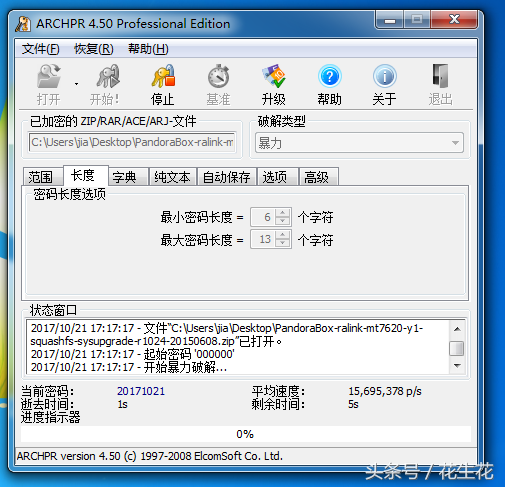This screenshot has width=505, height=487.
Task: Open the 恢复(R) menu
Action: 94,49
